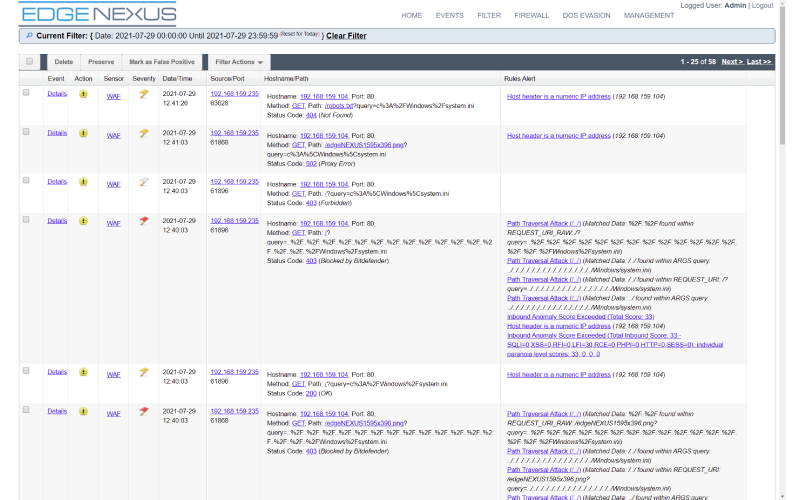Click the magnifier icon beside Current Filter
Viewport: 800px width, 500px height.
click(x=29, y=36)
